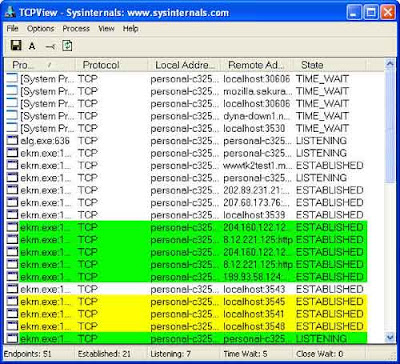Click the 'Established: 21' status bar entry
Viewport: 400px width, 364px height.
coord(104,354)
